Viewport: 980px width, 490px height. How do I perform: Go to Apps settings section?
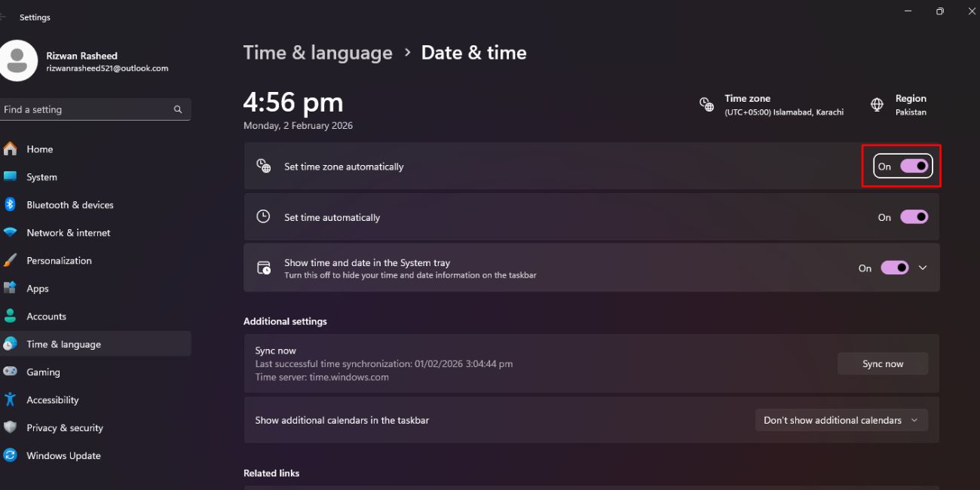[38, 288]
